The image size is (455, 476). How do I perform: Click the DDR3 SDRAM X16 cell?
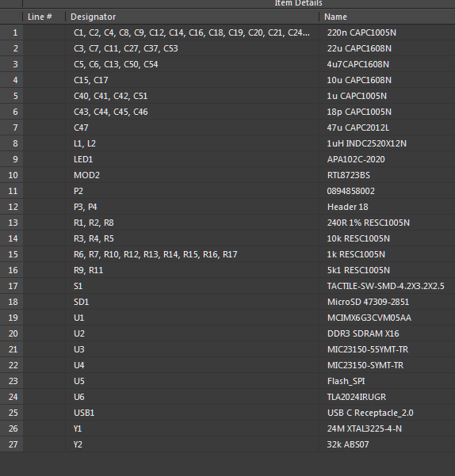click(388, 333)
